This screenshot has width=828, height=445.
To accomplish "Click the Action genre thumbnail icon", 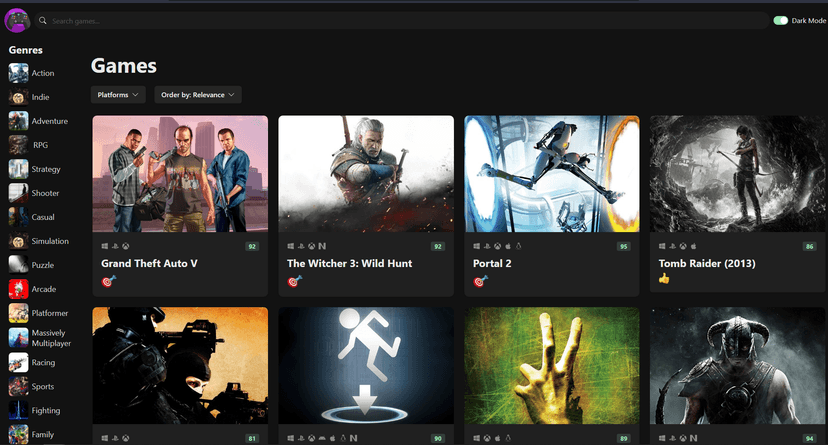I will point(18,73).
